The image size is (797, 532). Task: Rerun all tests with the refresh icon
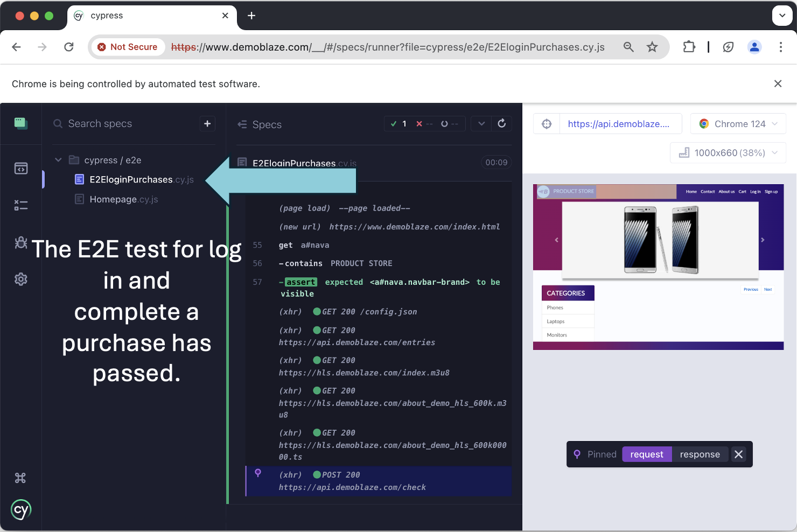502,123
